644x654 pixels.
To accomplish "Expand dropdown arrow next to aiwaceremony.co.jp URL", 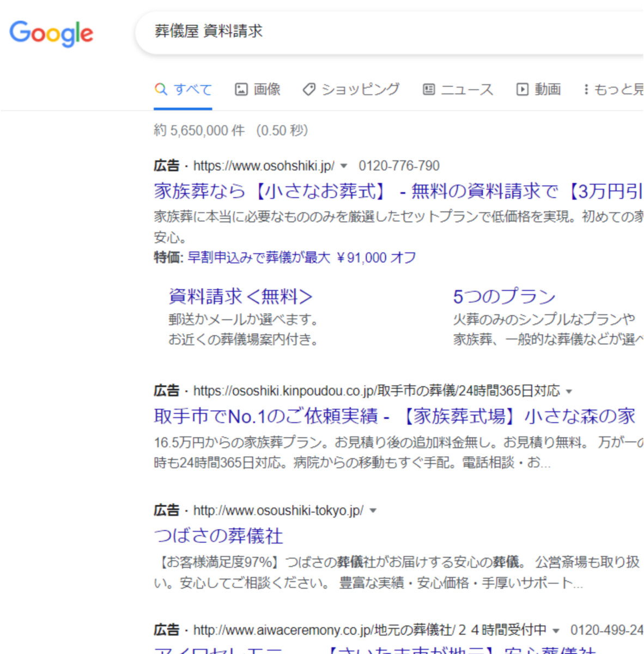I will tap(556, 631).
